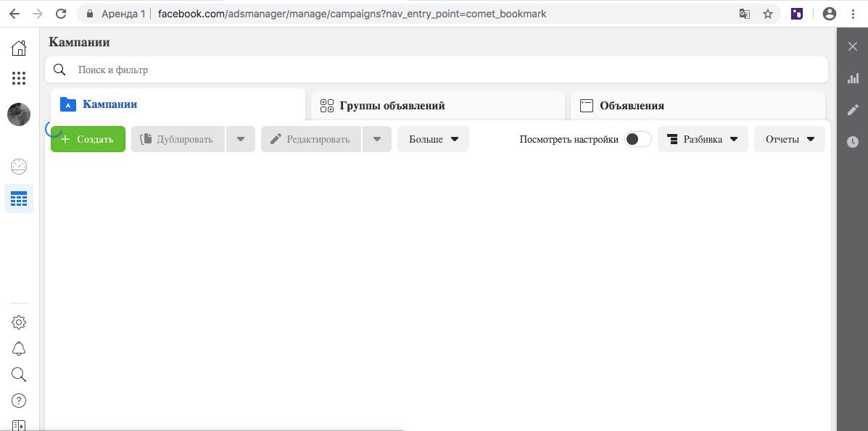Image resolution: width=868 pixels, height=431 pixels.
Task: Open Account Overview gauge icon
Action: 19,166
